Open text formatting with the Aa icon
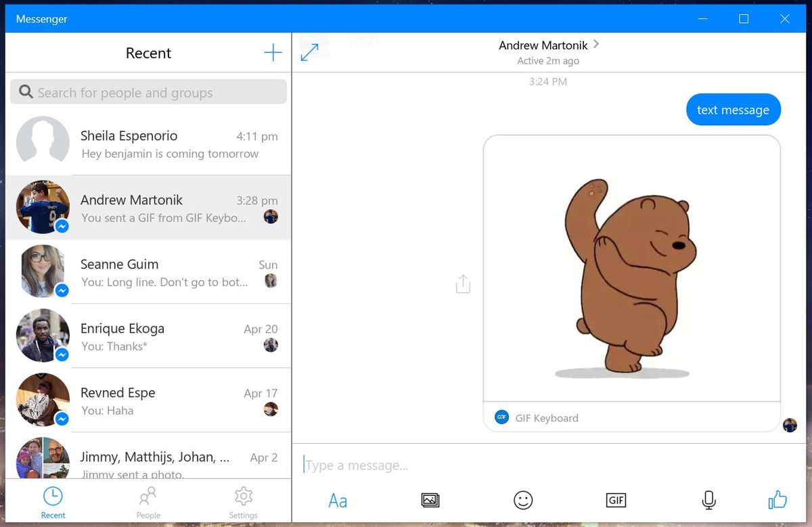 tap(337, 501)
